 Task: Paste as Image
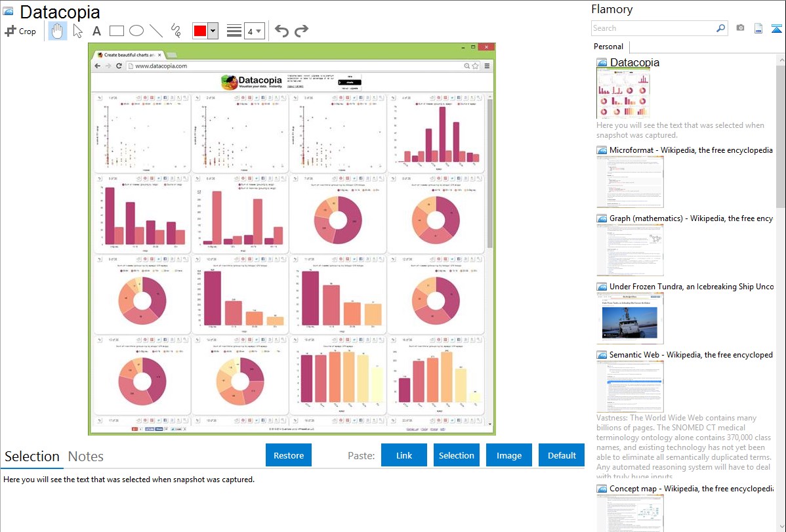pos(508,455)
